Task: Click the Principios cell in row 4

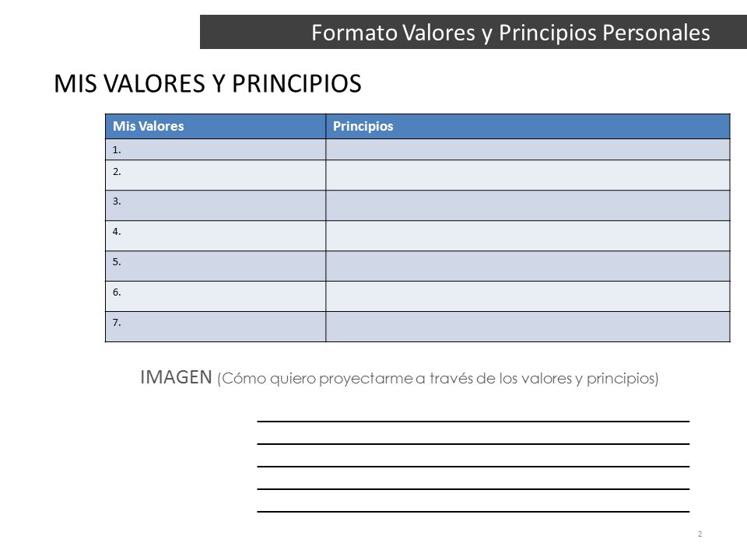Action: coord(528,236)
